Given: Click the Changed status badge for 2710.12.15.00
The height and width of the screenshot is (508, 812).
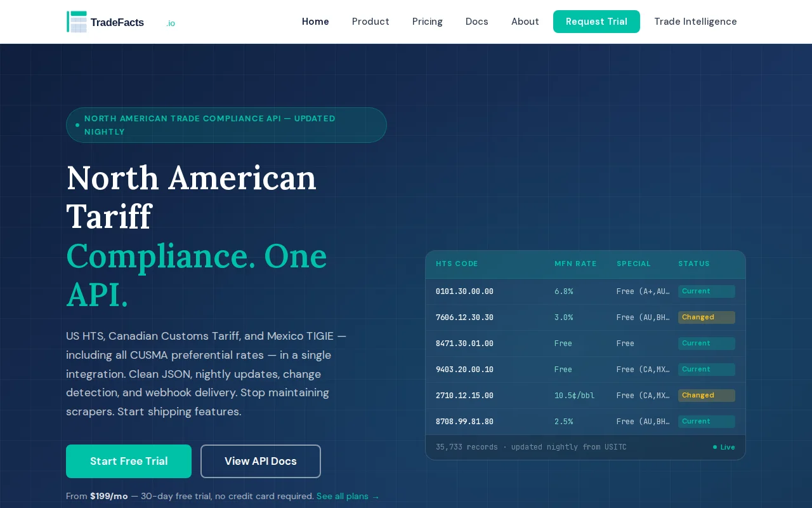Looking at the screenshot, I should click(x=707, y=396).
